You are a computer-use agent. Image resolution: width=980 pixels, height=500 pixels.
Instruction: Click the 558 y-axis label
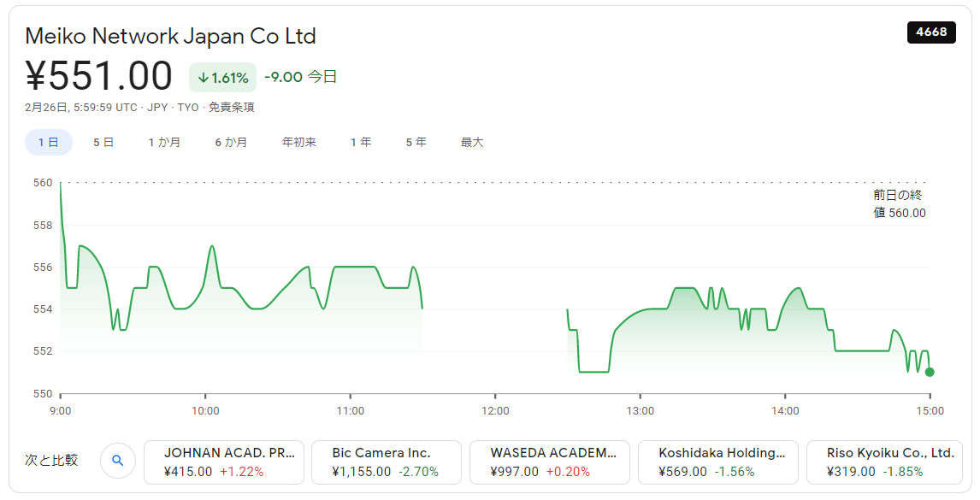pyautogui.click(x=43, y=225)
